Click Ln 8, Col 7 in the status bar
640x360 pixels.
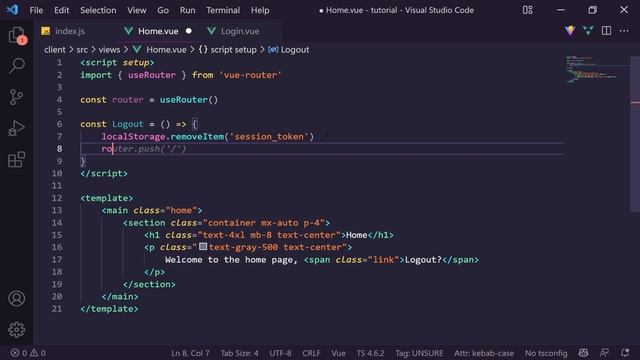pyautogui.click(x=190, y=353)
